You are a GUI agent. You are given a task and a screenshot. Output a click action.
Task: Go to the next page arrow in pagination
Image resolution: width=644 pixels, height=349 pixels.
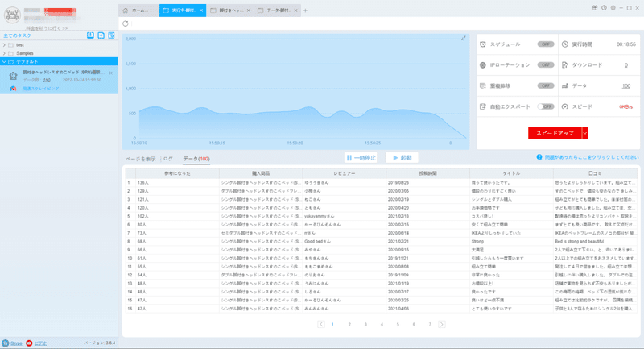[441, 324]
